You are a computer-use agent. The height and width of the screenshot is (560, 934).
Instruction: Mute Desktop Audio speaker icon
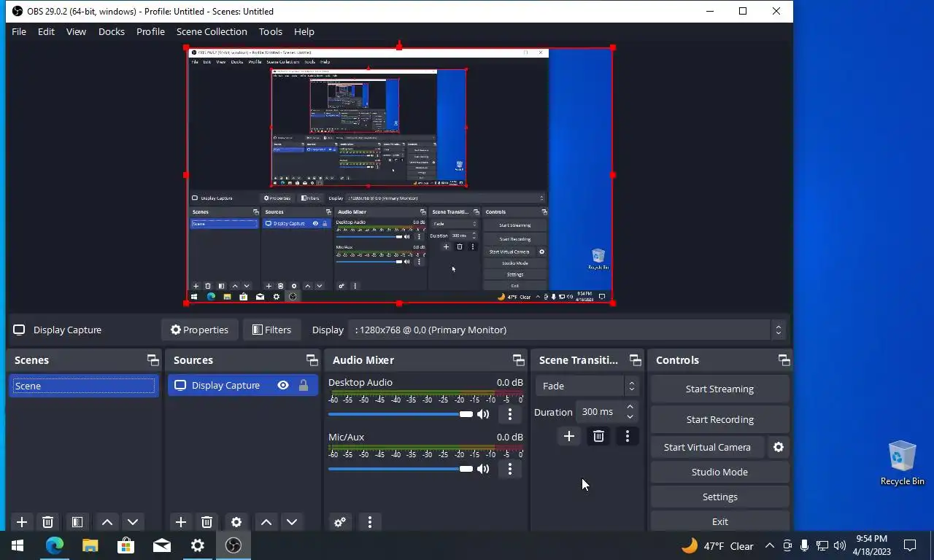click(483, 414)
